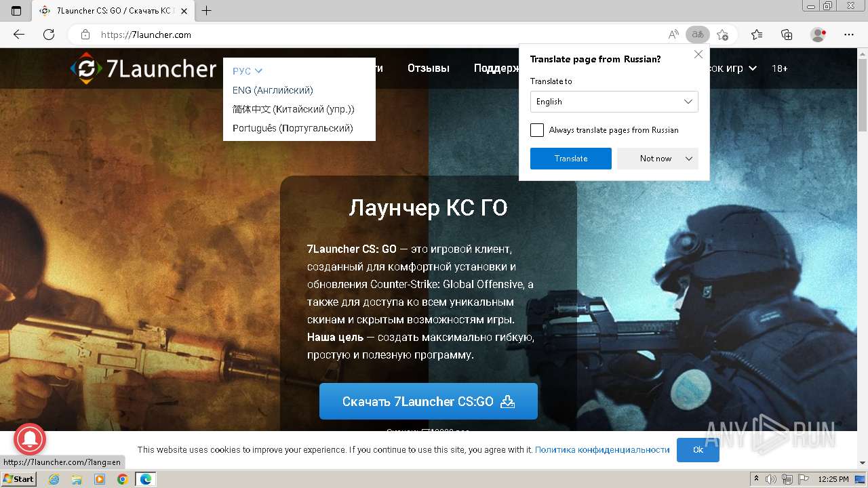Open a new tab with the plus button
This screenshot has width=868, height=488.
tap(206, 11)
